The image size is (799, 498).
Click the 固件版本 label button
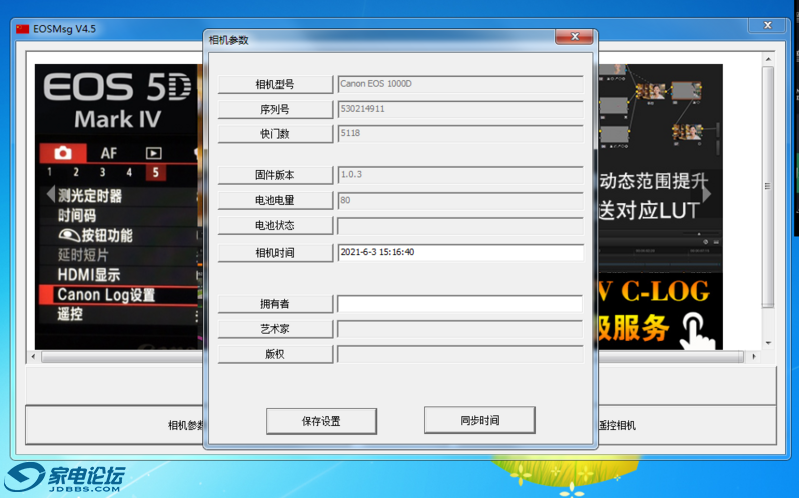click(x=275, y=175)
